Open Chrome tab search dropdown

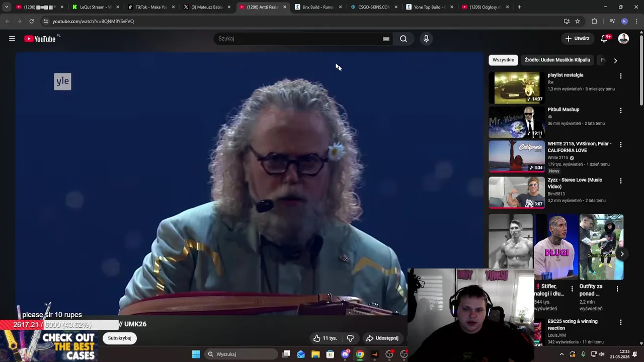coord(7,7)
